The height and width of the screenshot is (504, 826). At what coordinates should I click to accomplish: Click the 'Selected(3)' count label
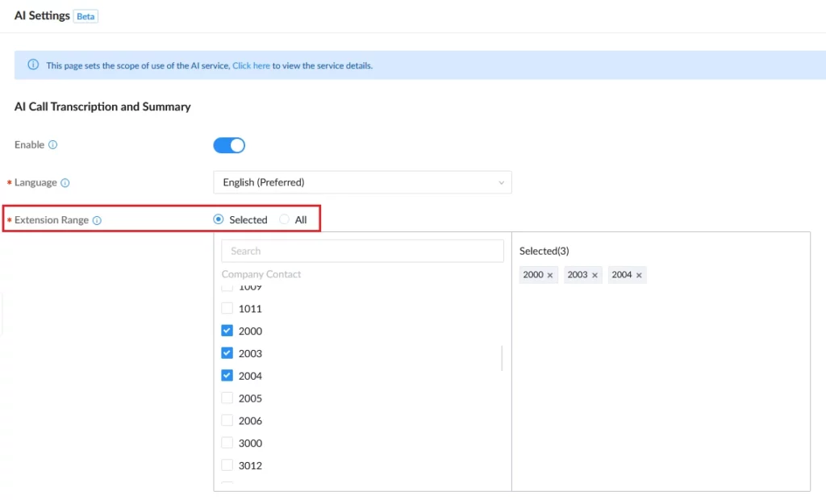[544, 251]
